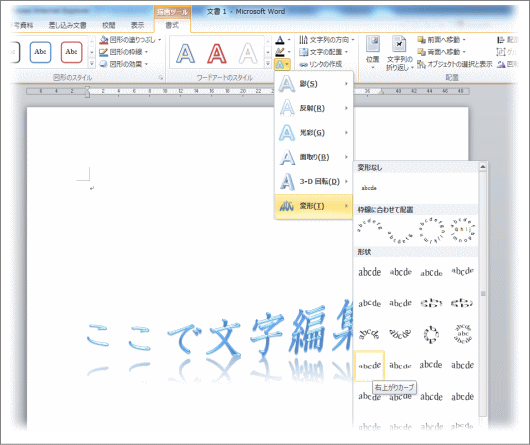Expand the WordArt styles gallery
The width and height of the screenshot is (530, 445).
coord(268,64)
